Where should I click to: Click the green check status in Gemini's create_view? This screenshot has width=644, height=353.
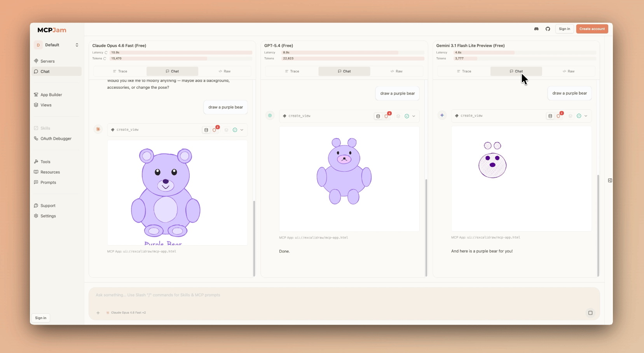tap(579, 116)
